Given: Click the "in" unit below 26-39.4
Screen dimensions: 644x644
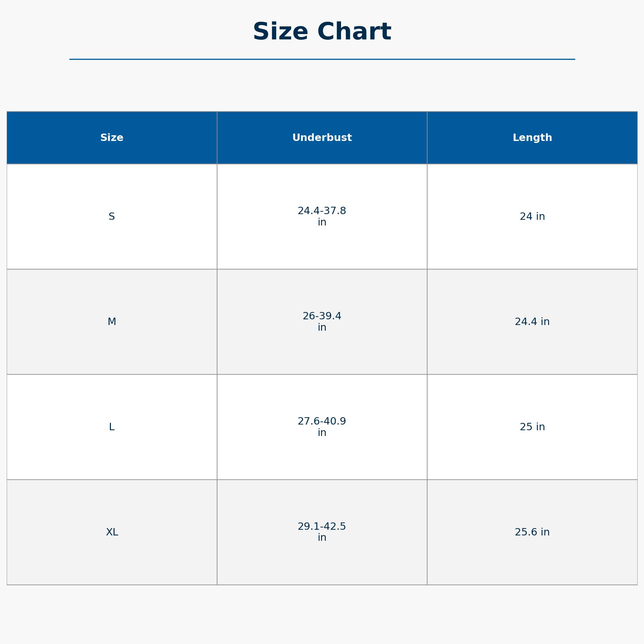Looking at the screenshot, I should point(322,328).
